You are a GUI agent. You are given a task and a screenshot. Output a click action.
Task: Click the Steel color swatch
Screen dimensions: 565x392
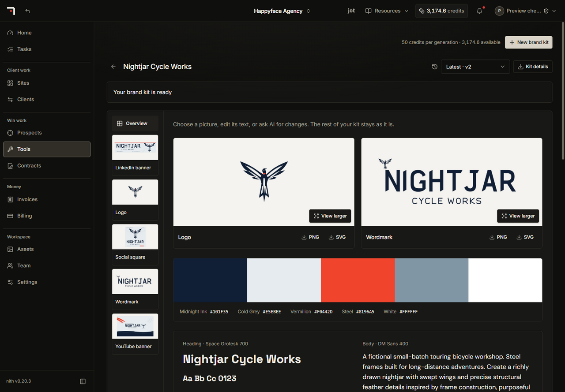(431, 280)
